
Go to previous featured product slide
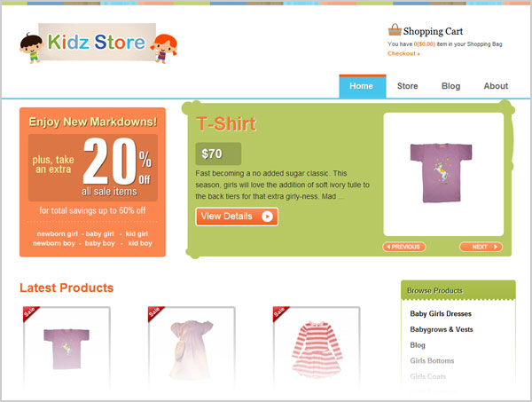point(403,247)
